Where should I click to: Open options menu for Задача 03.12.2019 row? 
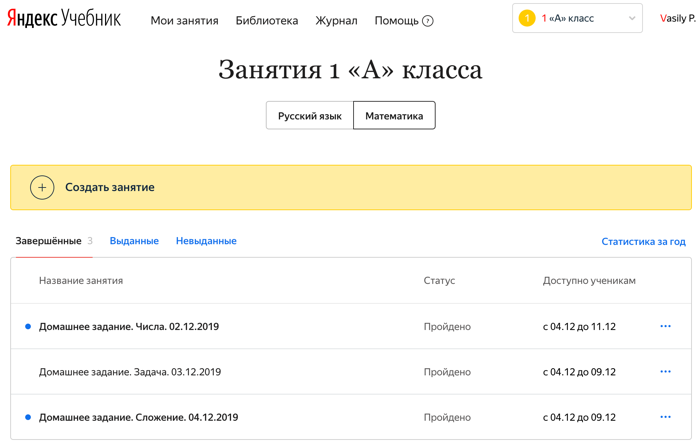[x=665, y=372]
